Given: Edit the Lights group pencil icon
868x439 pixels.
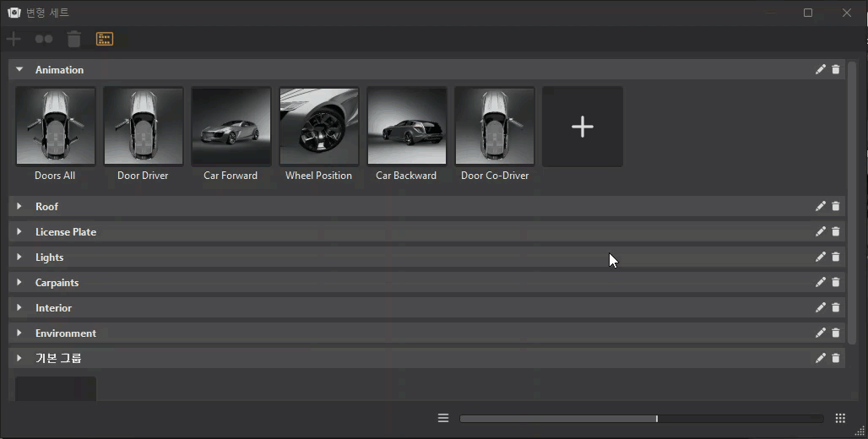Looking at the screenshot, I should click(821, 257).
